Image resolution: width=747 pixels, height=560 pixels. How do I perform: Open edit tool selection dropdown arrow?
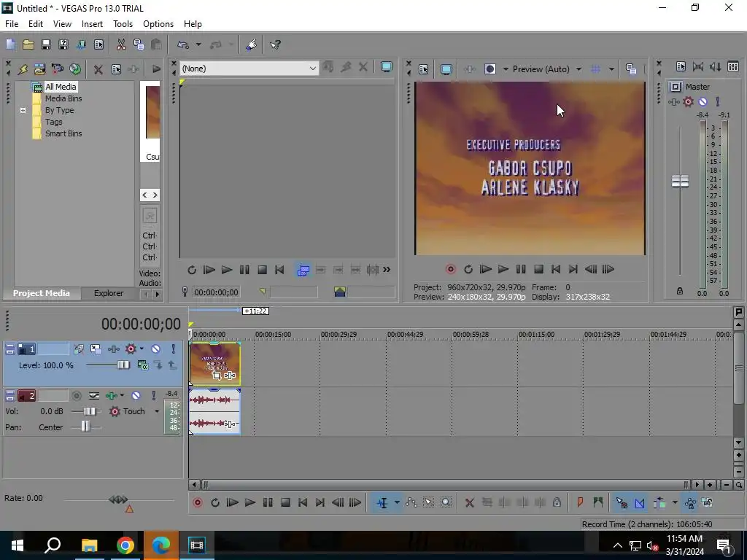coord(397,502)
